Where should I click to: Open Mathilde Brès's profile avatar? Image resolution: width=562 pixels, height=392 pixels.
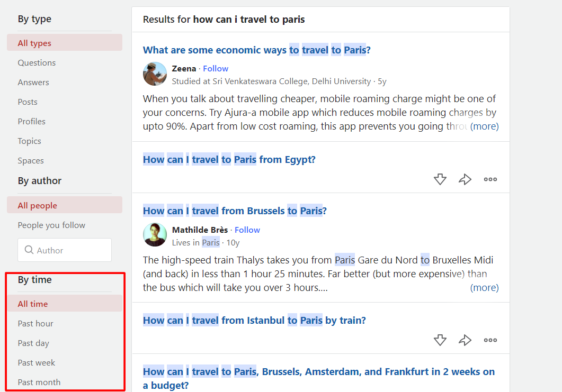tap(155, 235)
